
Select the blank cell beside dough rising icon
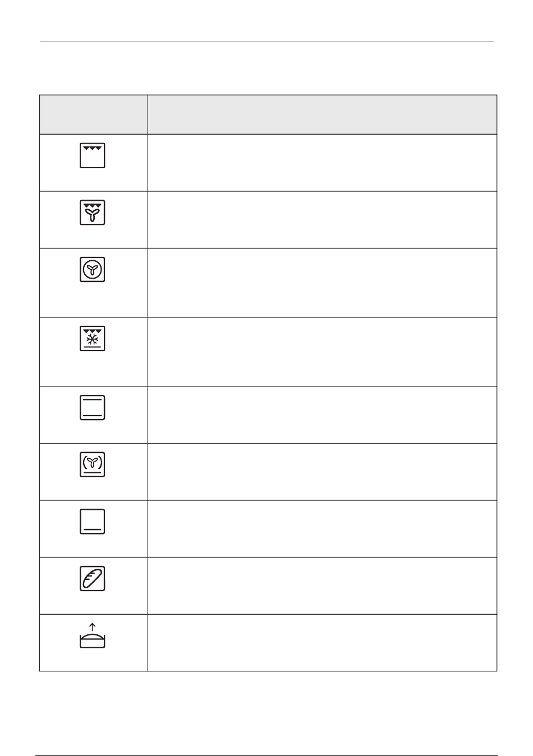pyautogui.click(x=322, y=643)
